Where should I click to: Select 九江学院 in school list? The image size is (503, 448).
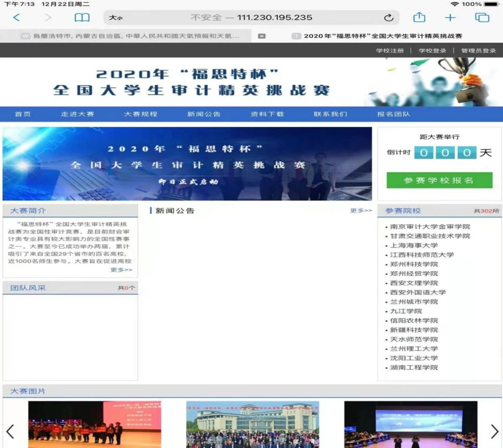pyautogui.click(x=406, y=311)
